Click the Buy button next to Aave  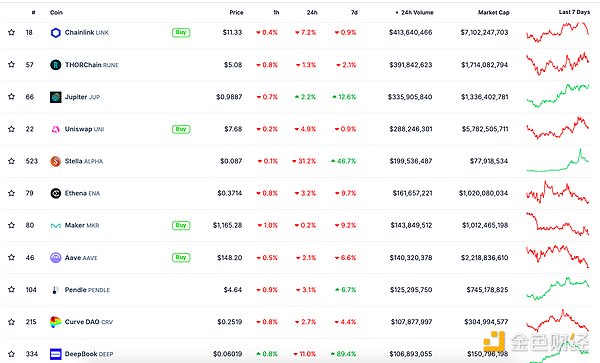[x=181, y=257]
